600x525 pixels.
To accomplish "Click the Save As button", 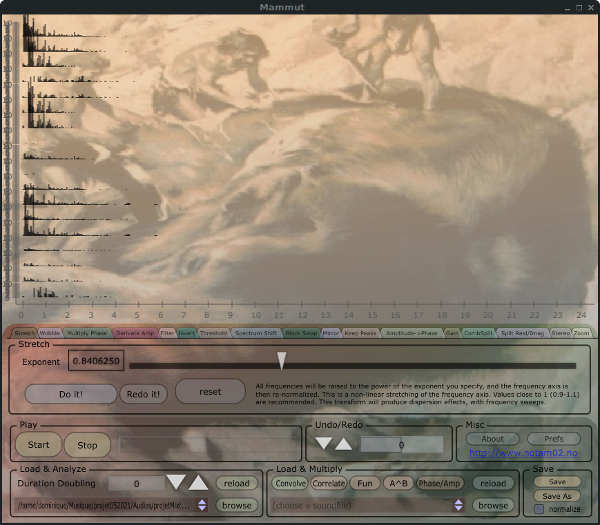I will coord(557,496).
